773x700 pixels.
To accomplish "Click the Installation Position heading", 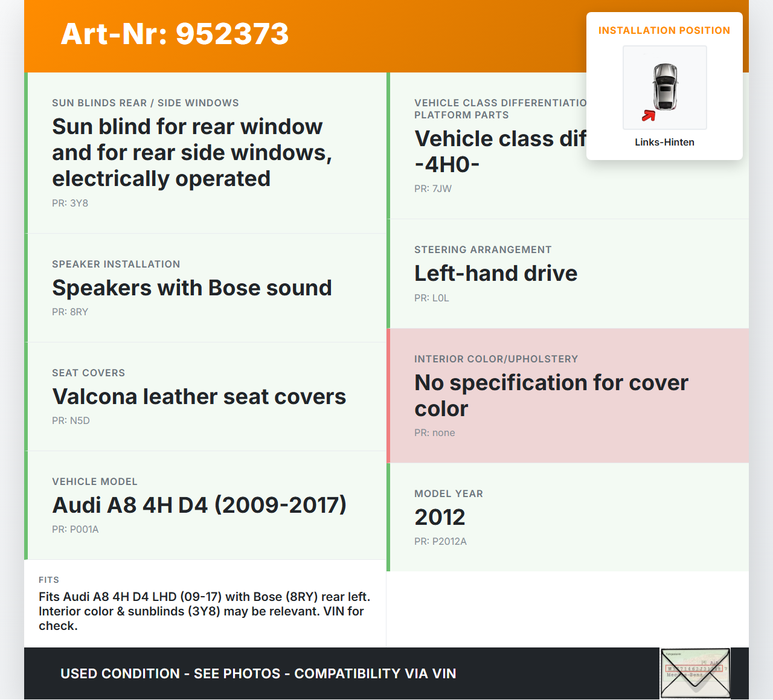I will tap(664, 30).
